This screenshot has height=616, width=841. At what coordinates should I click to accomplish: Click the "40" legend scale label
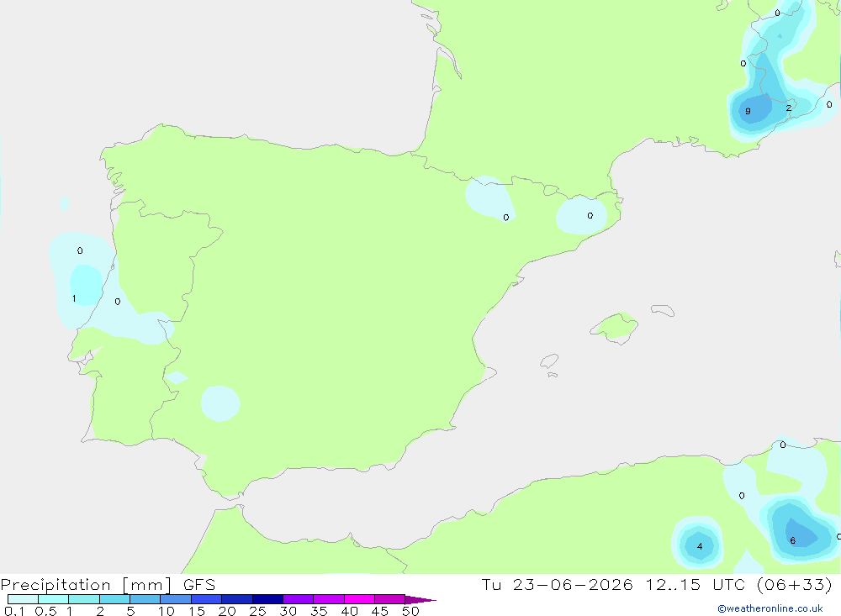coord(350,611)
